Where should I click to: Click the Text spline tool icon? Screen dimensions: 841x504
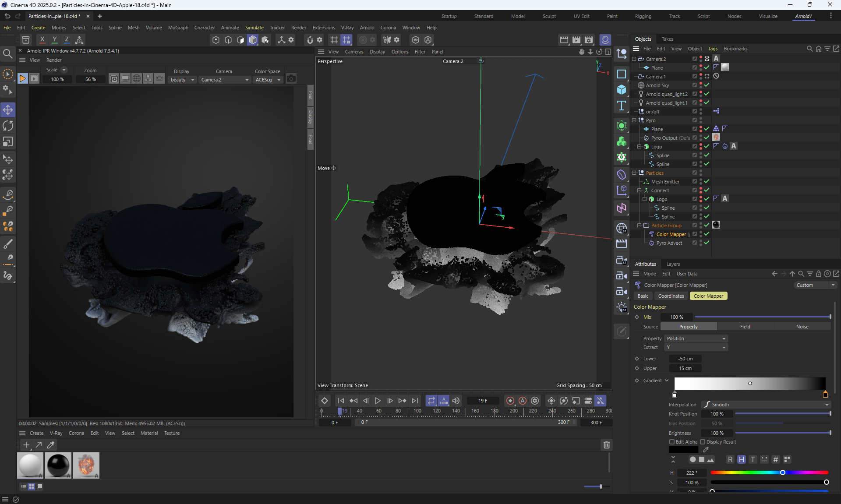pos(621,106)
